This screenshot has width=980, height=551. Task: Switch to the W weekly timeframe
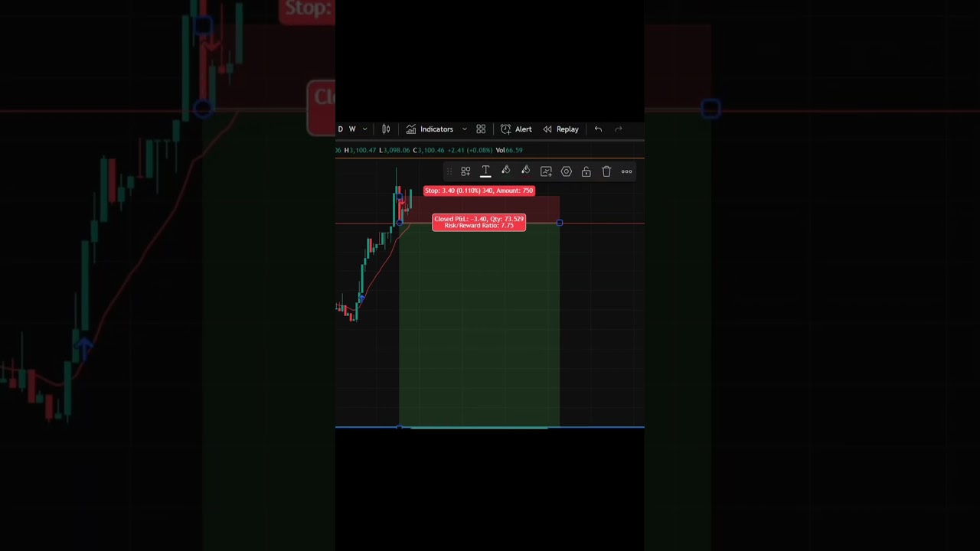[x=352, y=129]
